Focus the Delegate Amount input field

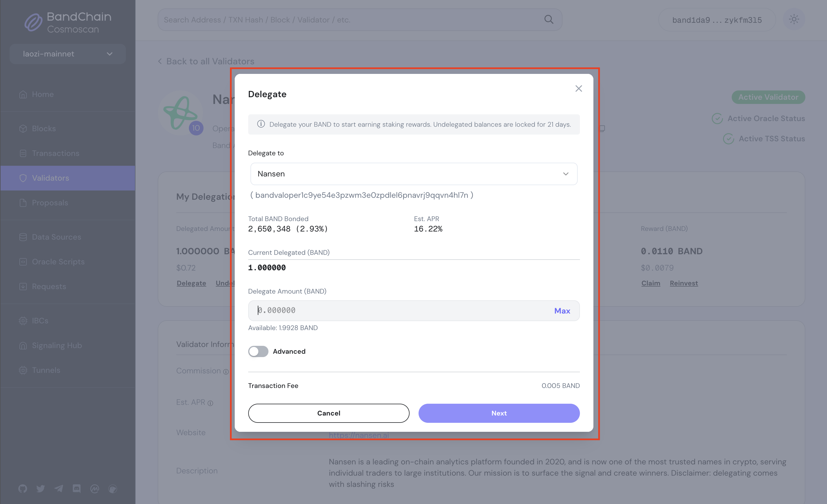[399, 310]
